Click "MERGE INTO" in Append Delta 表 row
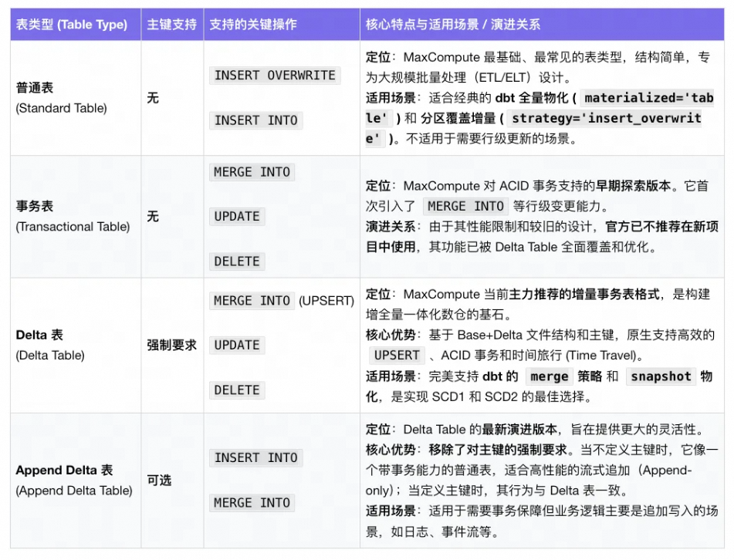Viewport: 734px width, 560px height. (252, 502)
